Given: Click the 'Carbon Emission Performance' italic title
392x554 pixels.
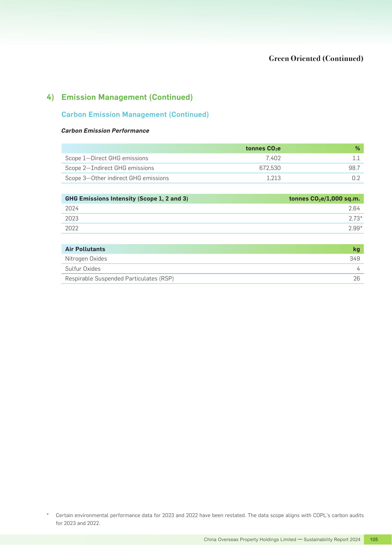Looking at the screenshot, I should (105, 131).
